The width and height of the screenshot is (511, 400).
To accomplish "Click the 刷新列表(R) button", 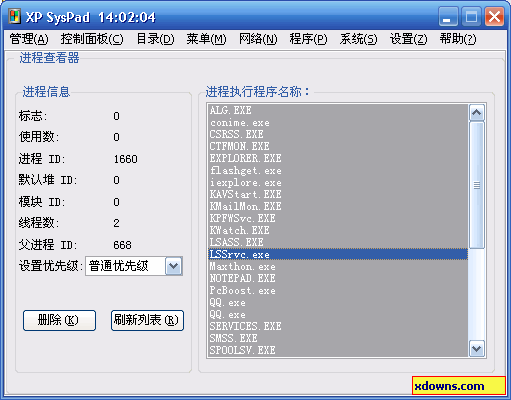I will point(147,320).
